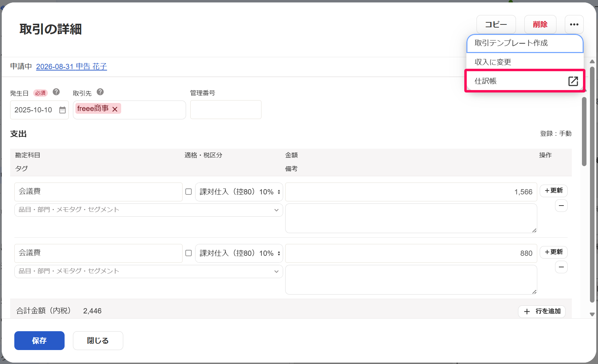Screen dimensions: 598x364
Task: Choose 収入に変更 in the dropdown menu
Action: coord(525,62)
